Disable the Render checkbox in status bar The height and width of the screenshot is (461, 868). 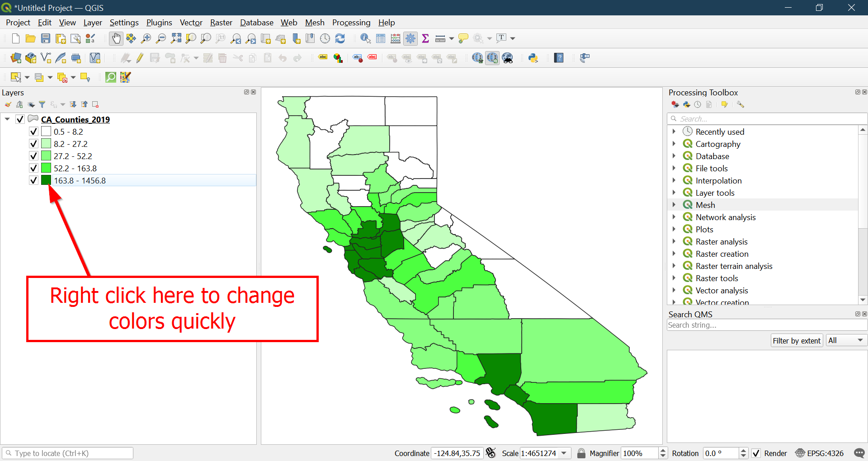756,453
